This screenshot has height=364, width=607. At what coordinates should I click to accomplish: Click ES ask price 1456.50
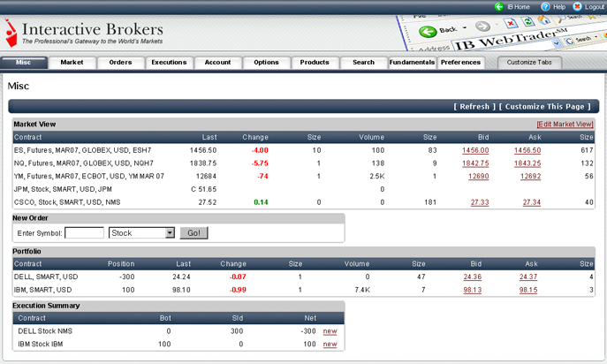[527, 150]
